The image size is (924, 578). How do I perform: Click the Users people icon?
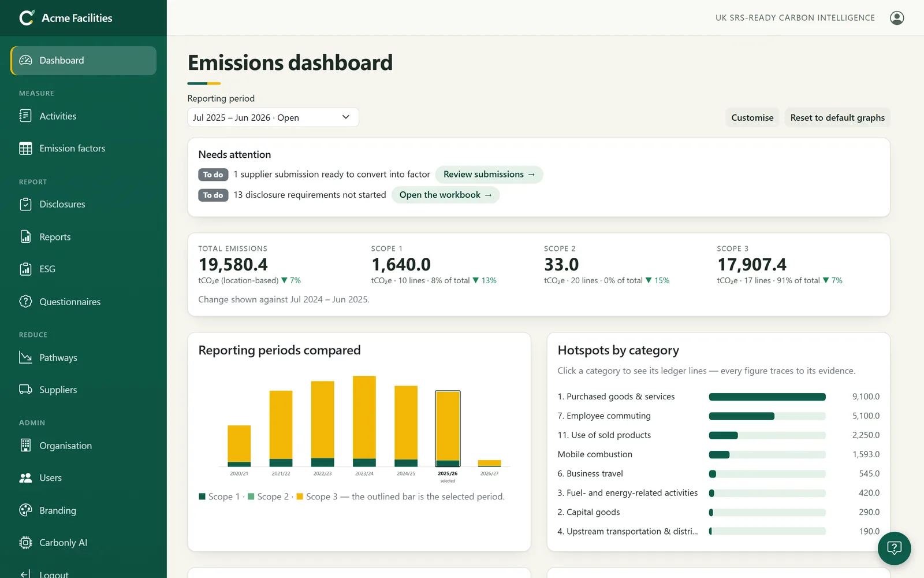pos(25,478)
